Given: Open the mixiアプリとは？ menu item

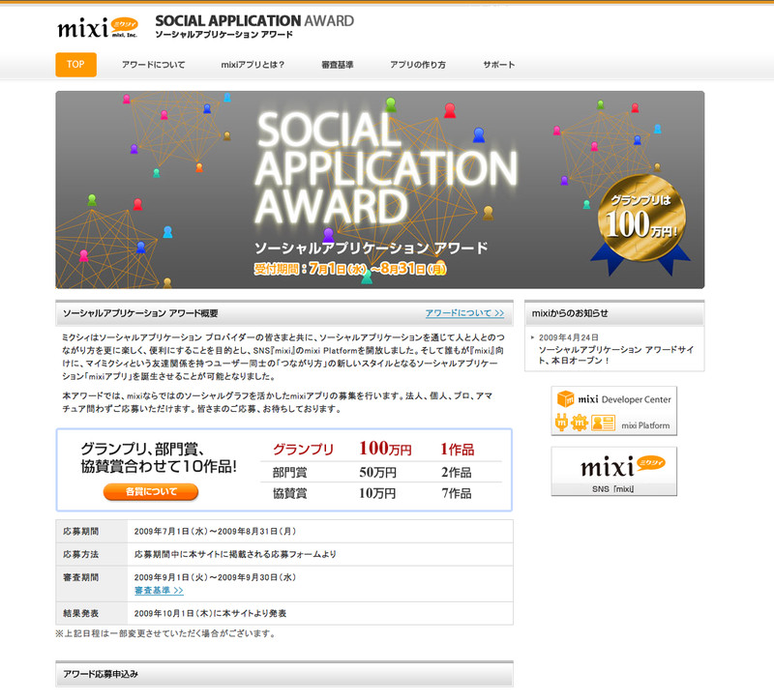Looking at the screenshot, I should coord(253,65).
